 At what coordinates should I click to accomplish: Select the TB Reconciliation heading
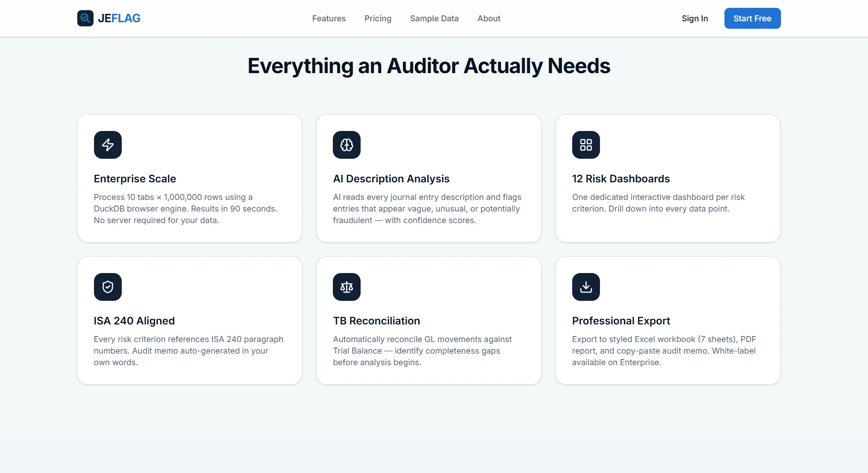[376, 321]
